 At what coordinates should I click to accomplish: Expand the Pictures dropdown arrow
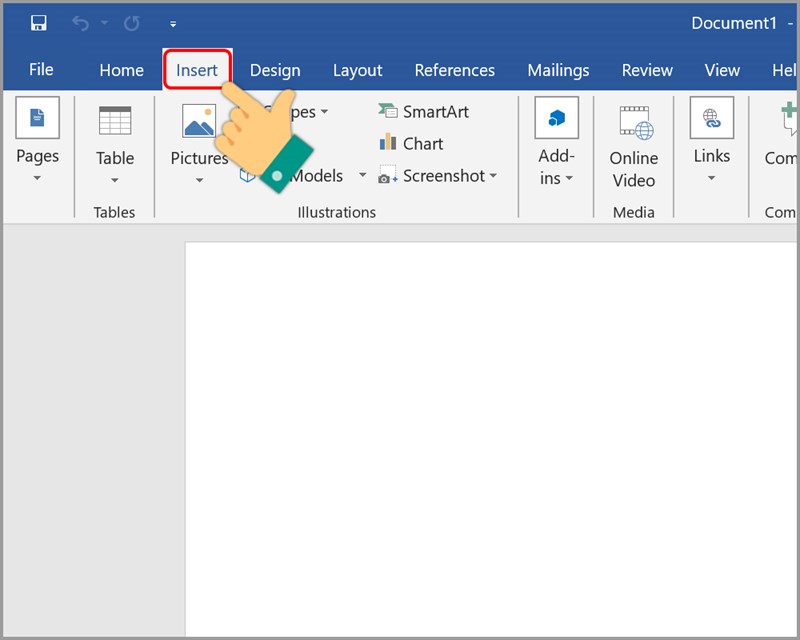pos(199,180)
